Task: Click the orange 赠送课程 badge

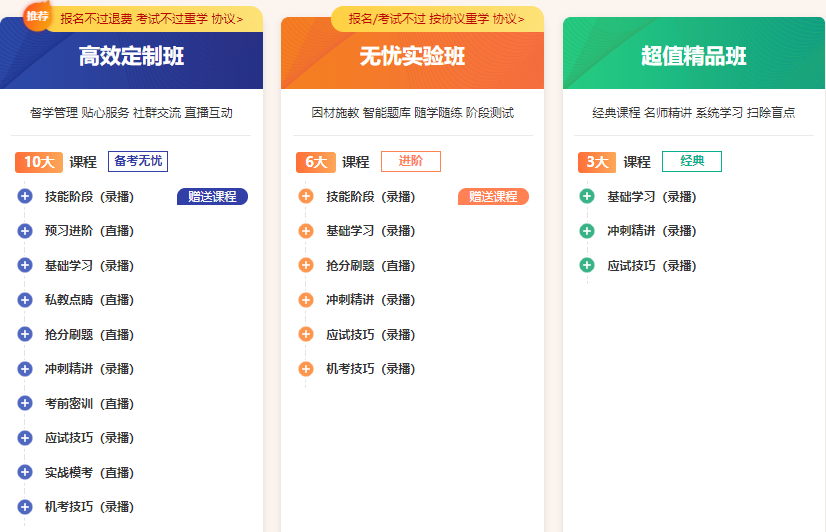Action: (493, 197)
